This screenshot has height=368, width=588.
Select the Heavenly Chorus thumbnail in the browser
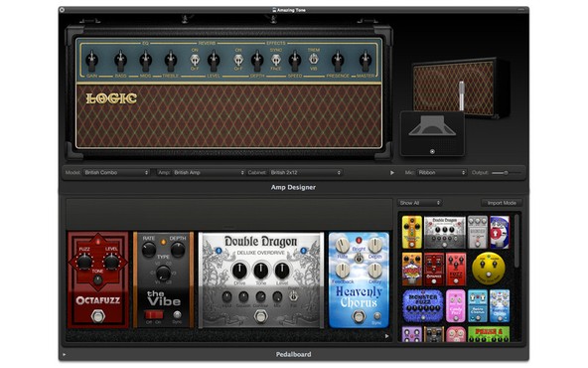pos(500,305)
